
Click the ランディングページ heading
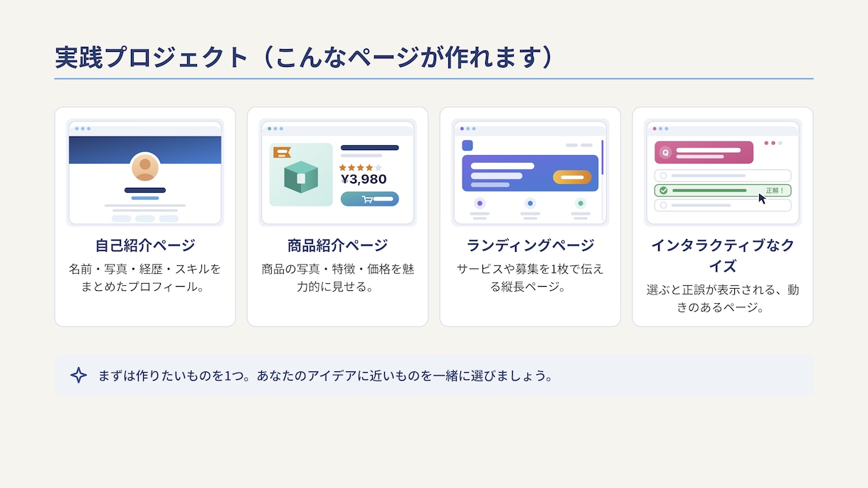pos(530,245)
